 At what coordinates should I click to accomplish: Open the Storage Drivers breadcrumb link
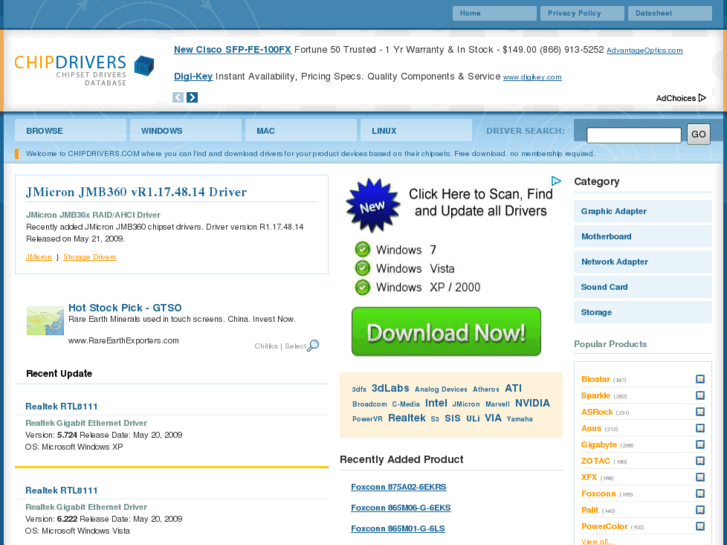point(90,257)
